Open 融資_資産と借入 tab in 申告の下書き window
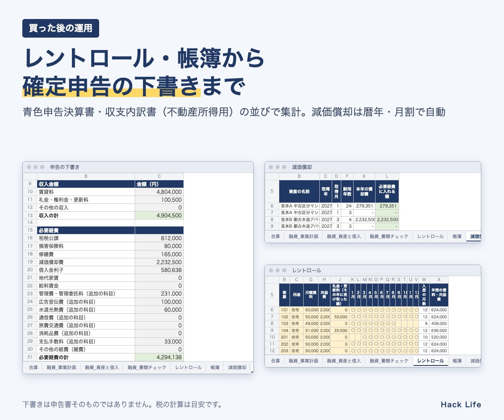Viewport: 504px width, 420px height. coord(102,367)
